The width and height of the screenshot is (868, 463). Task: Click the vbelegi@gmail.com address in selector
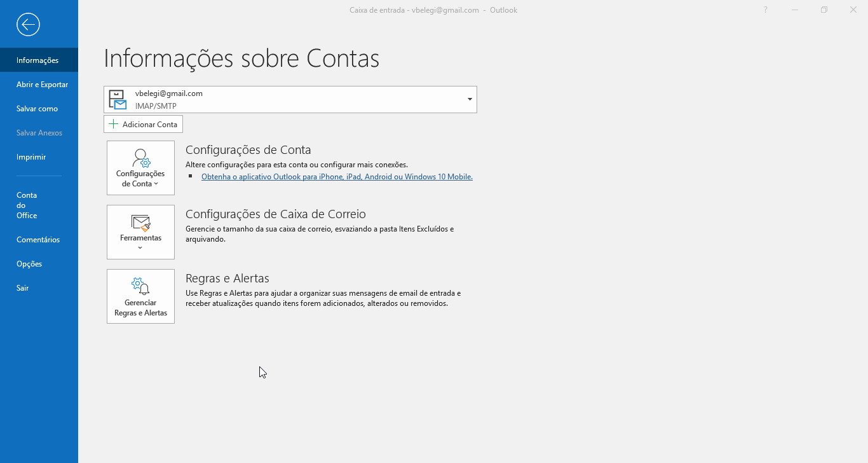[x=169, y=93]
